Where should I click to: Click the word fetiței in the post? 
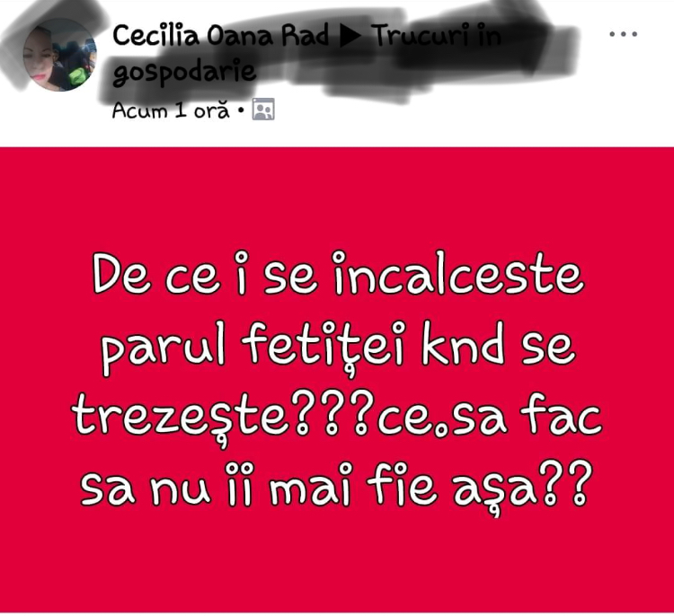pos(323,348)
